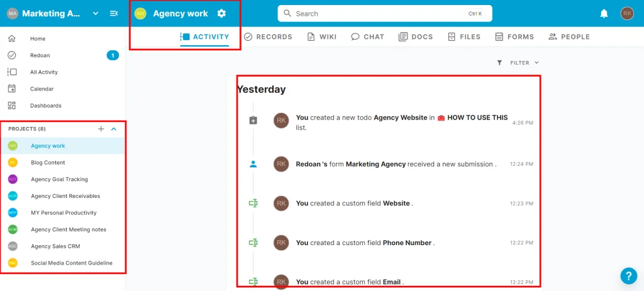Open Agency Sales CRM project
Viewport: 644px width, 291px height.
[x=55, y=246]
